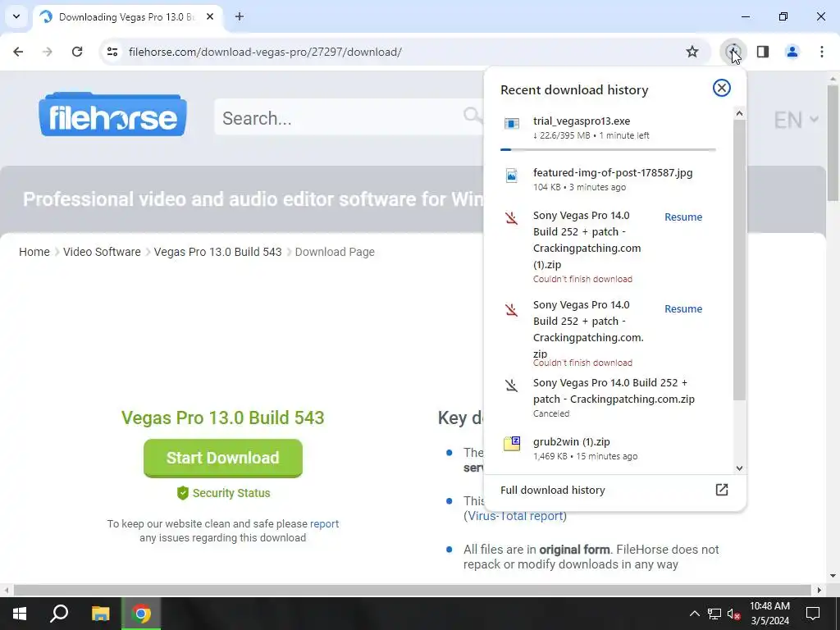Open Chrome's three-dot menu
Image resolution: width=840 pixels, height=630 pixels.
click(x=822, y=52)
